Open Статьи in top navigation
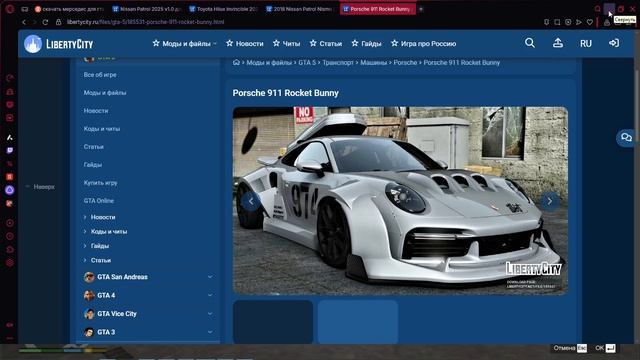 (x=326, y=43)
